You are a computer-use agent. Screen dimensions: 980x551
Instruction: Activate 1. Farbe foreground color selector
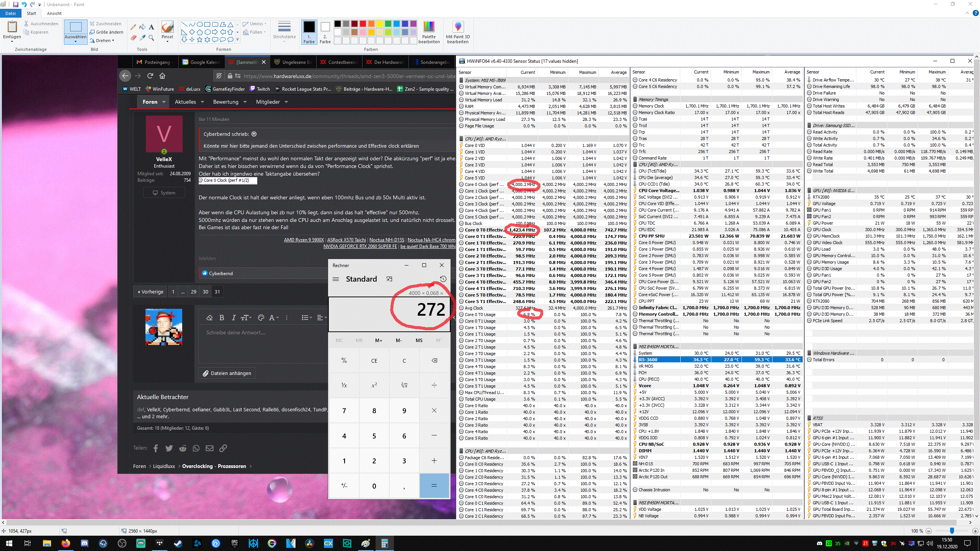click(309, 32)
